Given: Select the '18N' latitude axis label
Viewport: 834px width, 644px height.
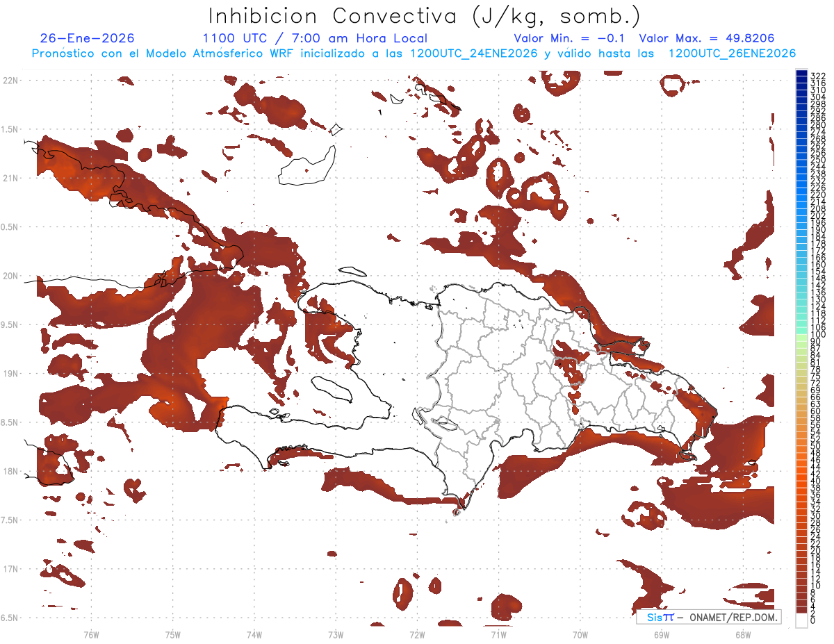Looking at the screenshot, I should [x=10, y=471].
